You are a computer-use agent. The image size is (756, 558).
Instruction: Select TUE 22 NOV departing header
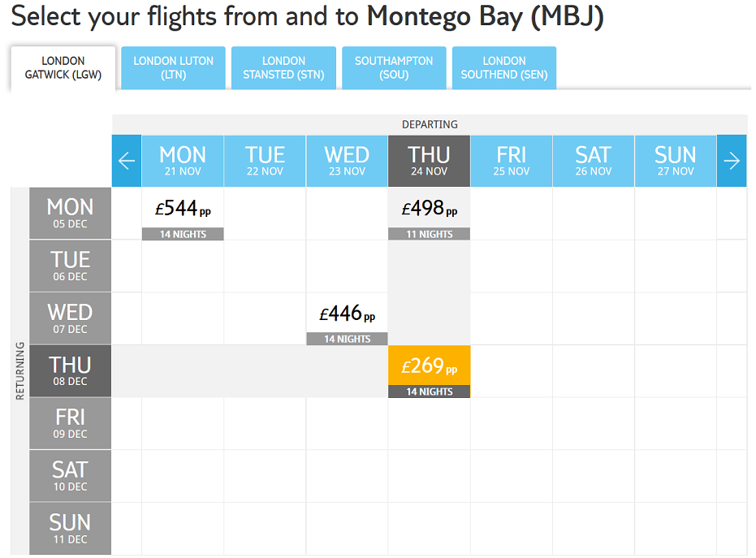(265, 161)
